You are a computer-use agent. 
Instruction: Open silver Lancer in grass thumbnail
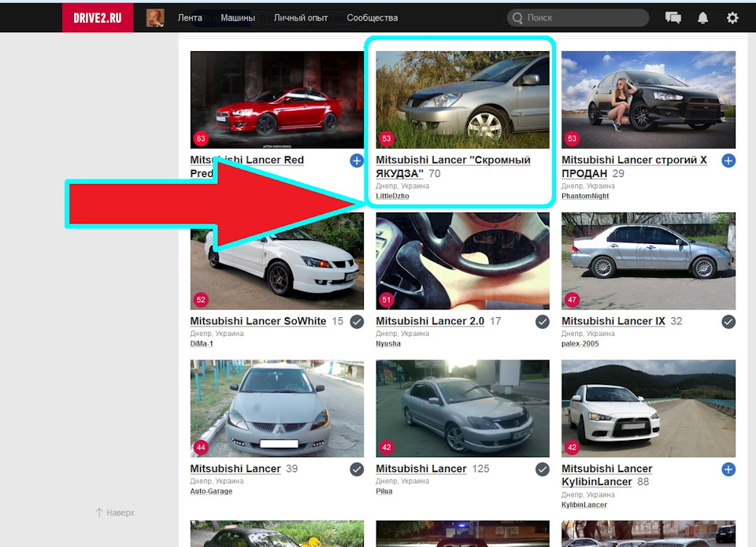[462, 100]
